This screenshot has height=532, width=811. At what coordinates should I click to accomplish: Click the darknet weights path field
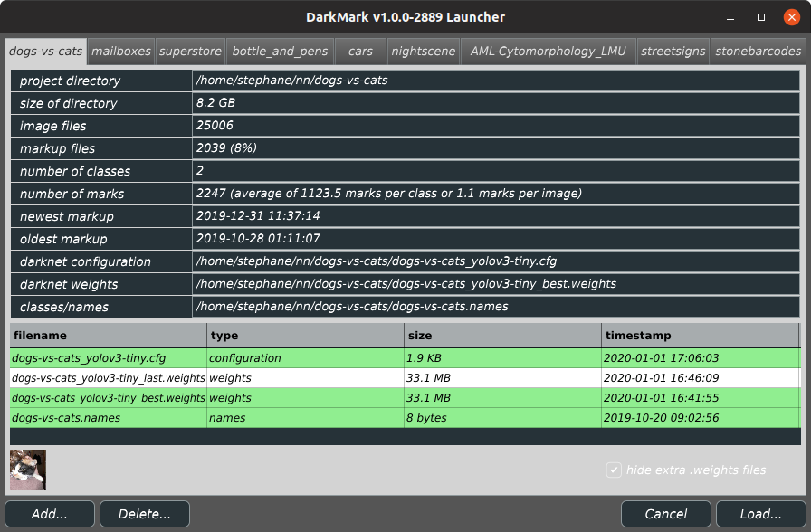pos(496,284)
